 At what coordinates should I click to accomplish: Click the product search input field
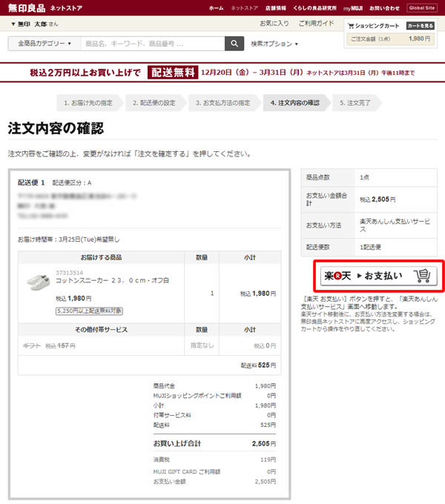[152, 44]
